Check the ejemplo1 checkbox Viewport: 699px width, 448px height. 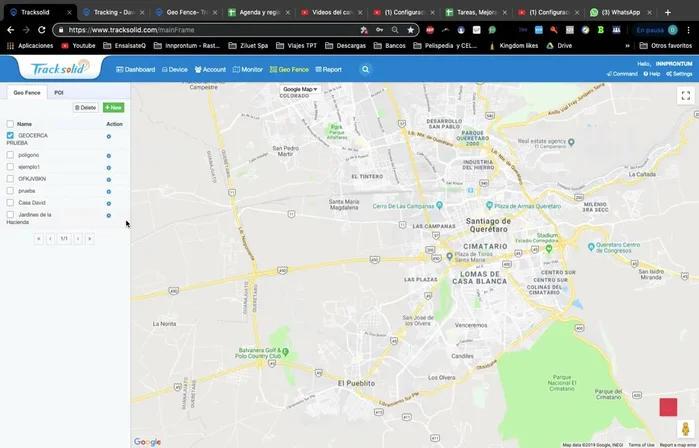click(10, 167)
